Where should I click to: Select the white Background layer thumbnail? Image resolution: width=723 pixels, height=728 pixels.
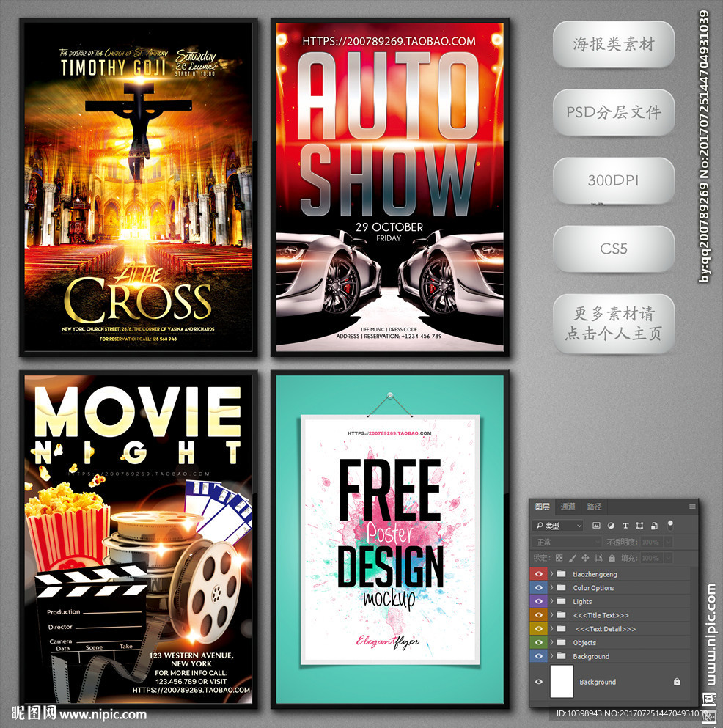562,681
